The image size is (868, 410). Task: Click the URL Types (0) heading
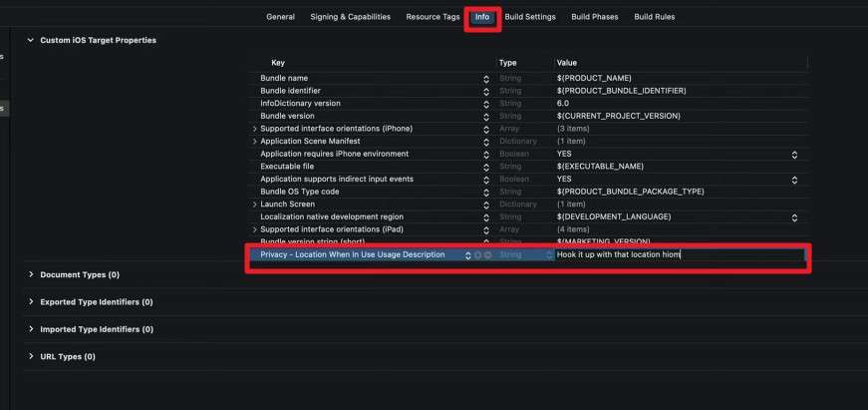tap(68, 357)
